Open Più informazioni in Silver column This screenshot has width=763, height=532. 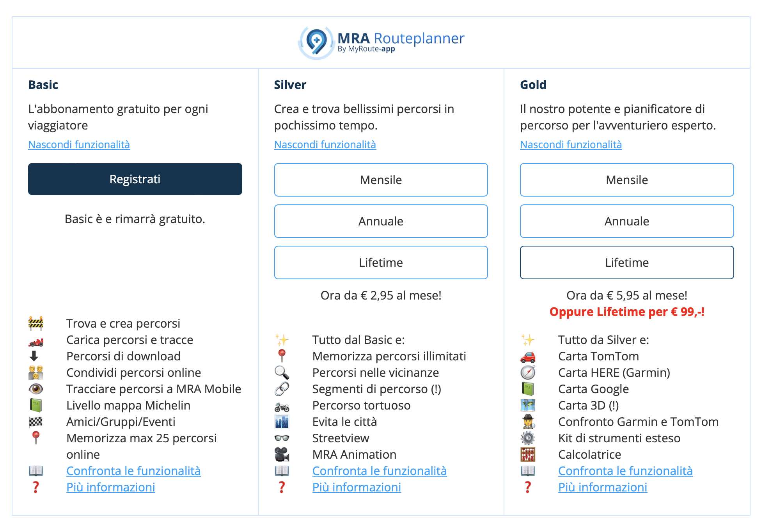click(357, 487)
